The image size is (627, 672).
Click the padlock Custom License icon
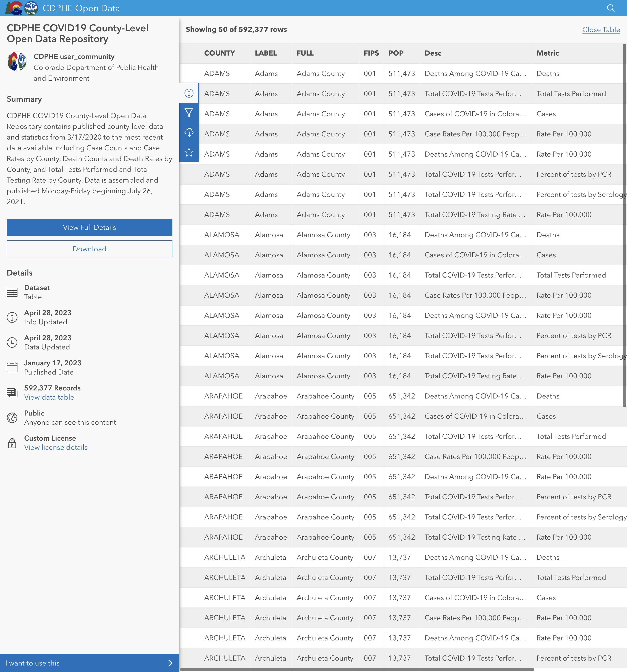(12, 443)
